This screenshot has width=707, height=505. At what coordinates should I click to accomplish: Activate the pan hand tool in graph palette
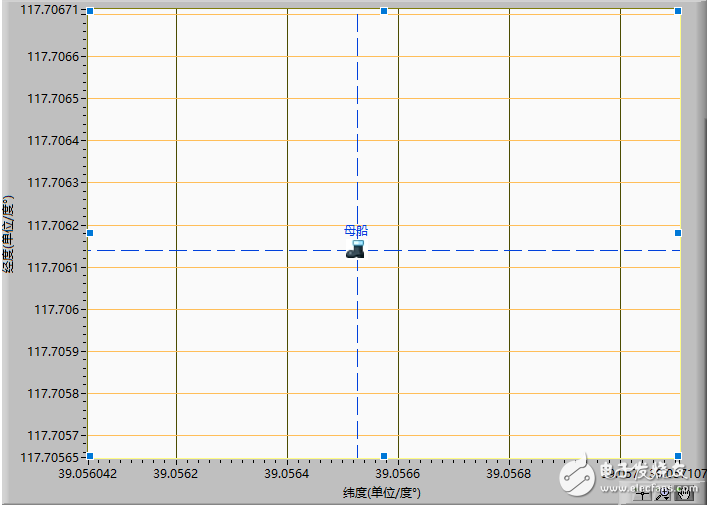(x=684, y=494)
